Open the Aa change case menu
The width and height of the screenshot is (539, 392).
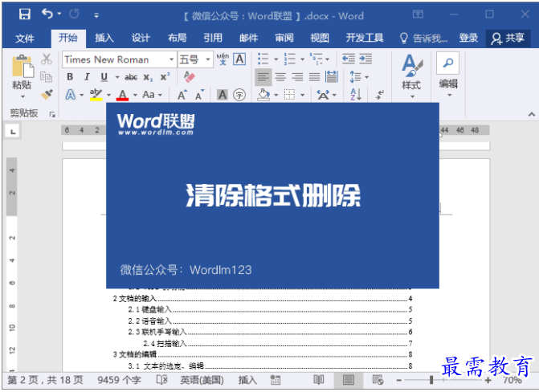click(152, 95)
